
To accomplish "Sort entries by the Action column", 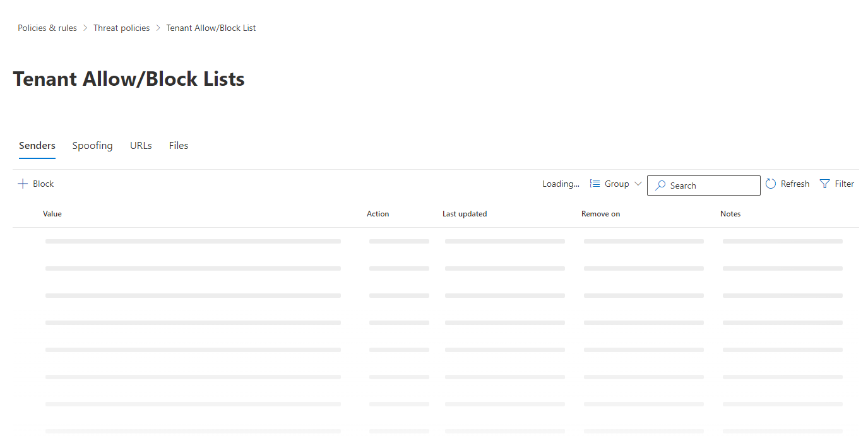I will (378, 213).
